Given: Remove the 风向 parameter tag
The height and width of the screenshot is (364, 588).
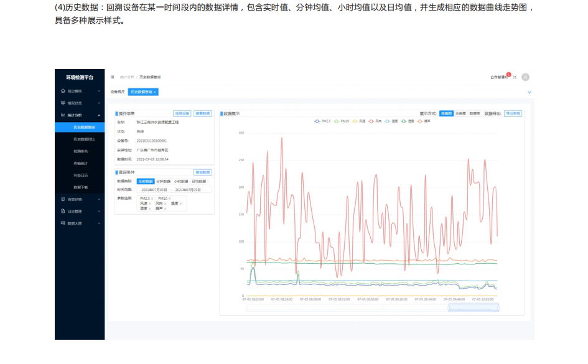Looking at the screenshot, I should click(x=165, y=203).
